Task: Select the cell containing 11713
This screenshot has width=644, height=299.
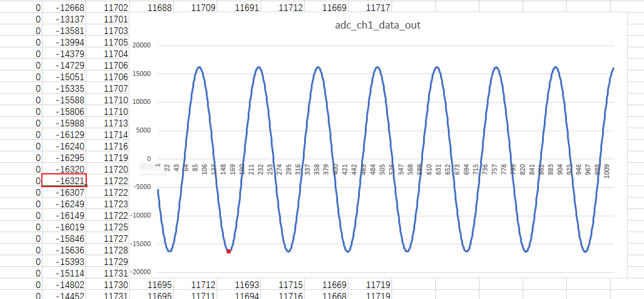Action: pos(108,123)
